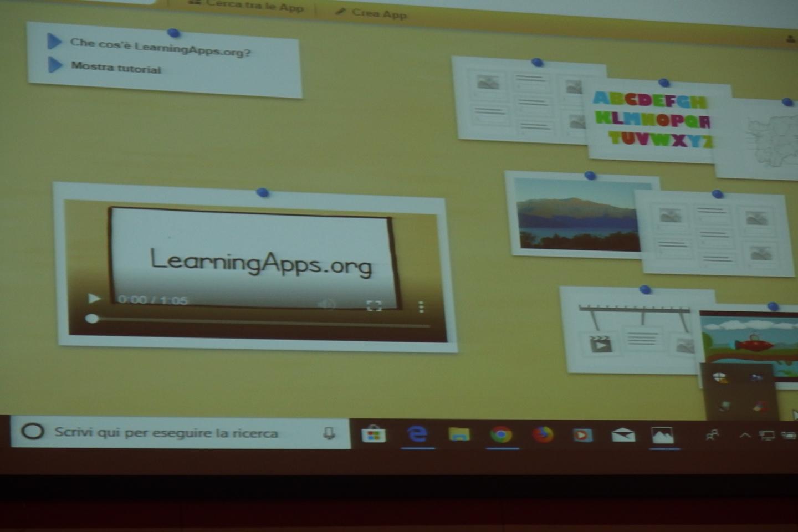Open 'Cerca tra le App' menu item

(255, 6)
